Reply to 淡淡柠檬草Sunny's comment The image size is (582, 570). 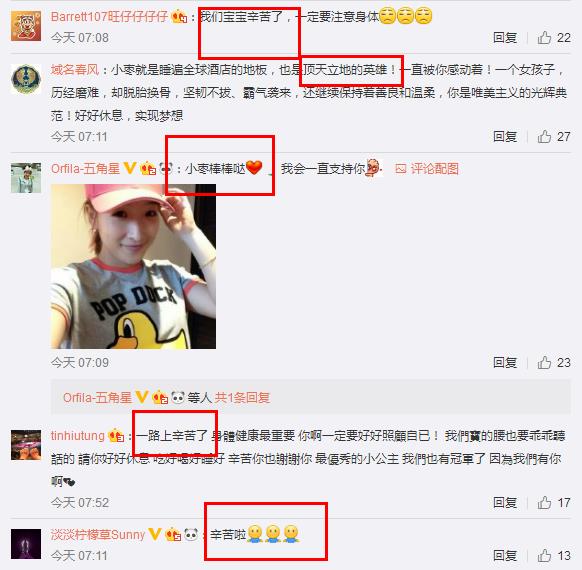505,556
